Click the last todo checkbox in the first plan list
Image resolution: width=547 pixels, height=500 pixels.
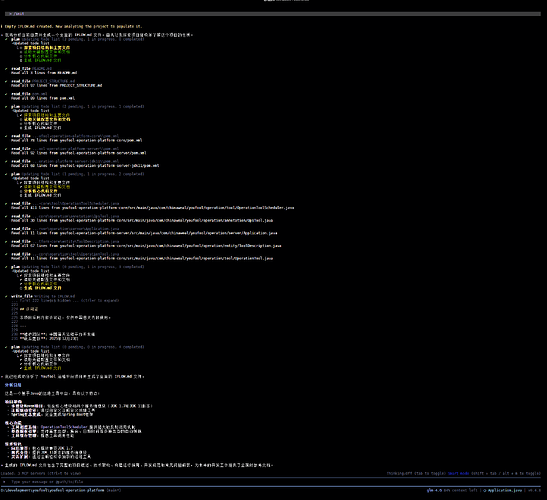[x=21, y=60]
